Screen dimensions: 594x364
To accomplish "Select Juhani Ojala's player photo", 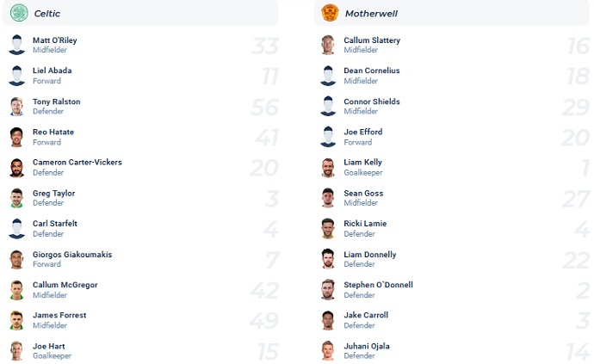I will click(x=328, y=350).
